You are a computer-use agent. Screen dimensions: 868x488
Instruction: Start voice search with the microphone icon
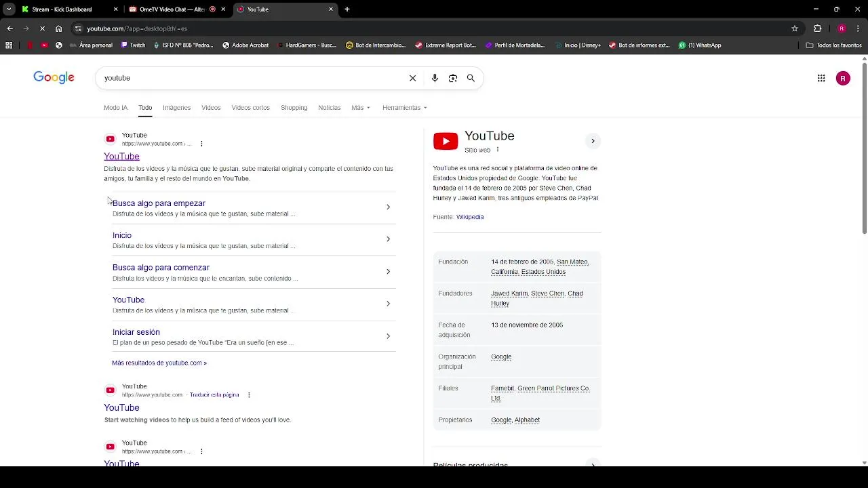(435, 78)
